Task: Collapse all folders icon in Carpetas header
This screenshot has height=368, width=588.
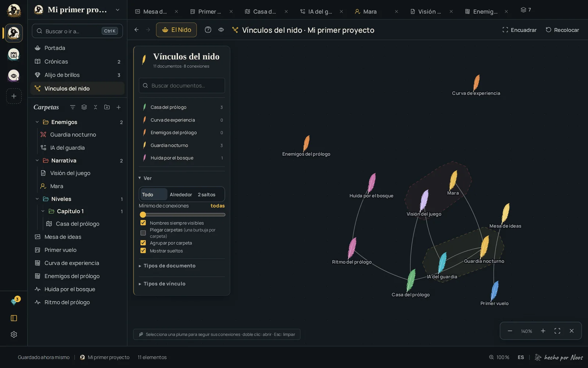Action: pos(96,107)
